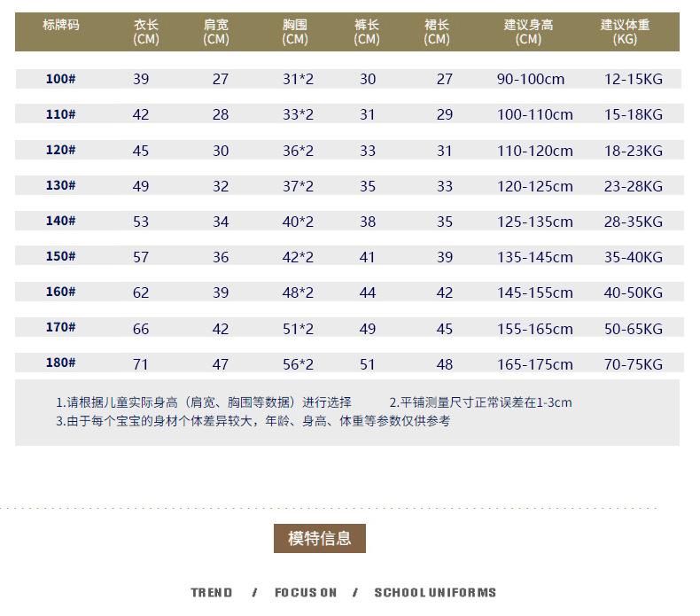Select the 170# size label
This screenshot has height=616, width=700.
point(61,327)
